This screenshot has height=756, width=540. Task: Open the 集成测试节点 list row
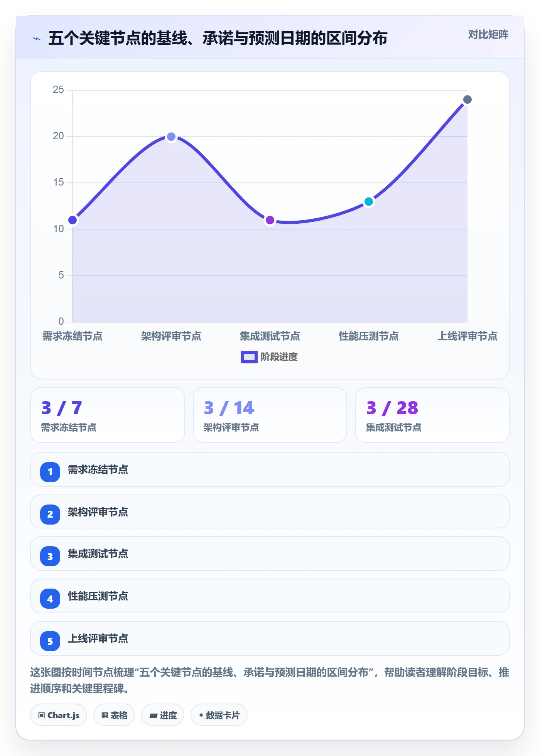270,553
